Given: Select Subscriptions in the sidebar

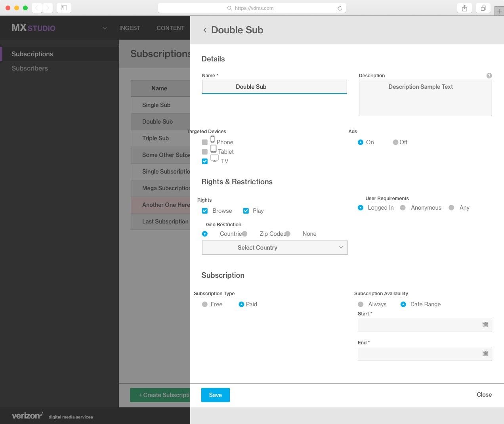Looking at the screenshot, I should pos(59,54).
